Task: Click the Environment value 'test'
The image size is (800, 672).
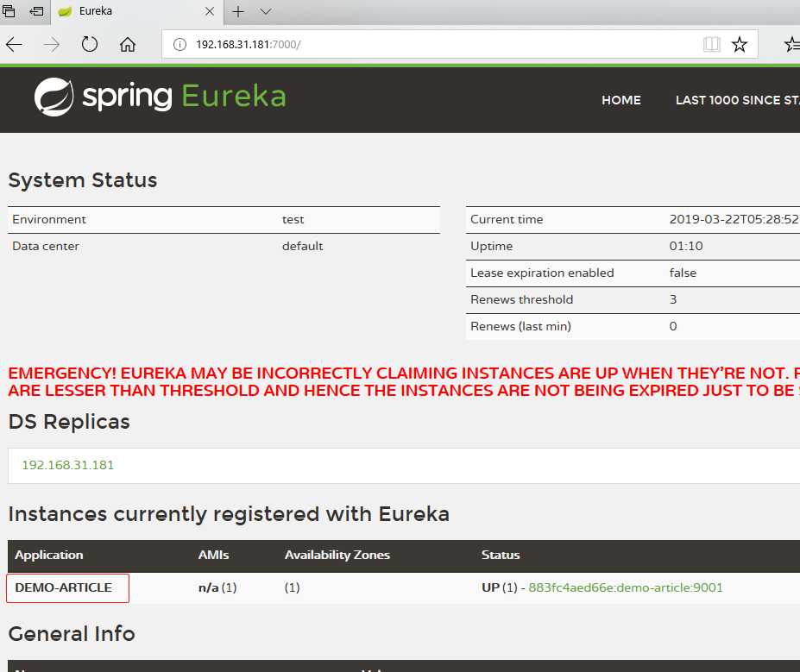Action: pos(293,220)
